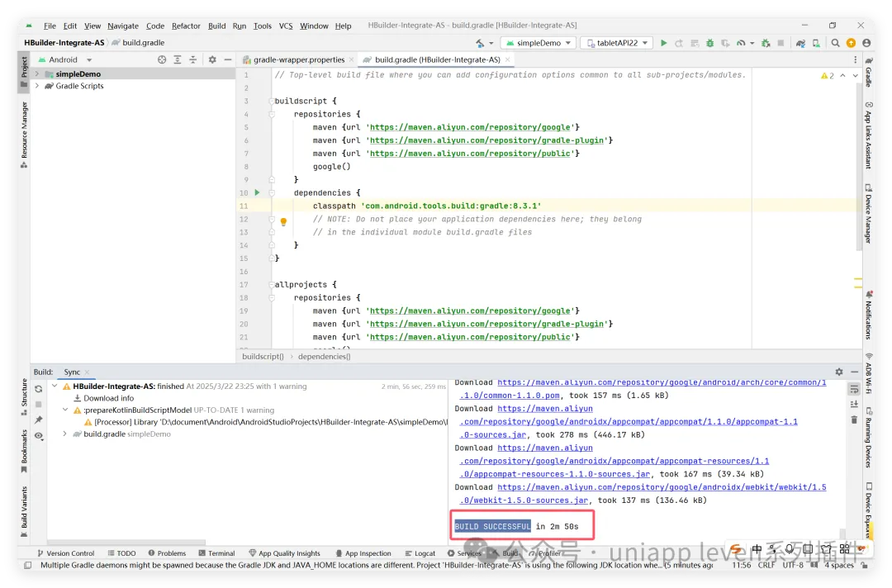Click the account avatar icon at the top right
892x588 pixels.
click(866, 43)
